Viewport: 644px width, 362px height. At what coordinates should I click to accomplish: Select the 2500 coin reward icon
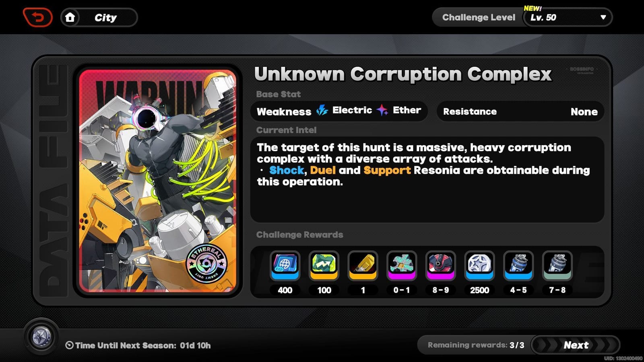coord(479,265)
